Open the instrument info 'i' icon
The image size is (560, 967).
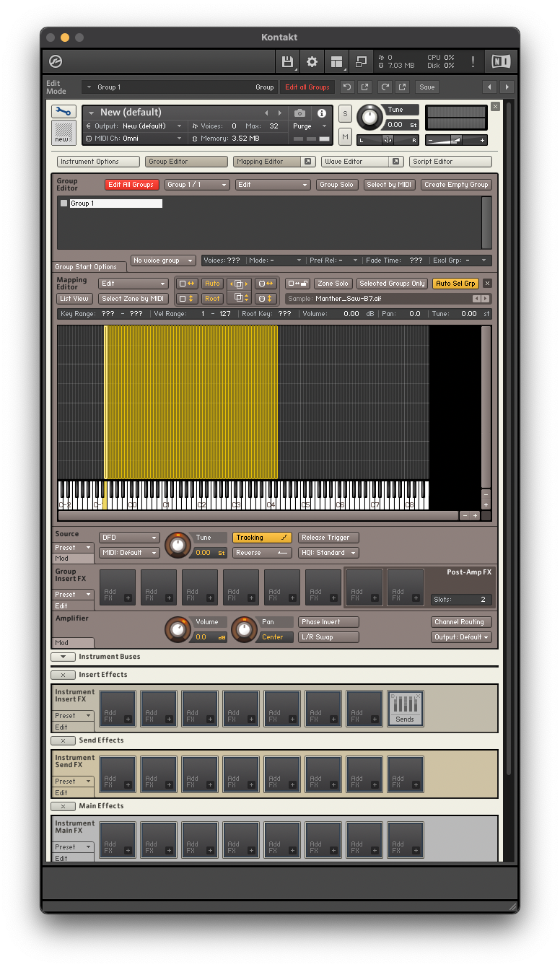coord(322,113)
